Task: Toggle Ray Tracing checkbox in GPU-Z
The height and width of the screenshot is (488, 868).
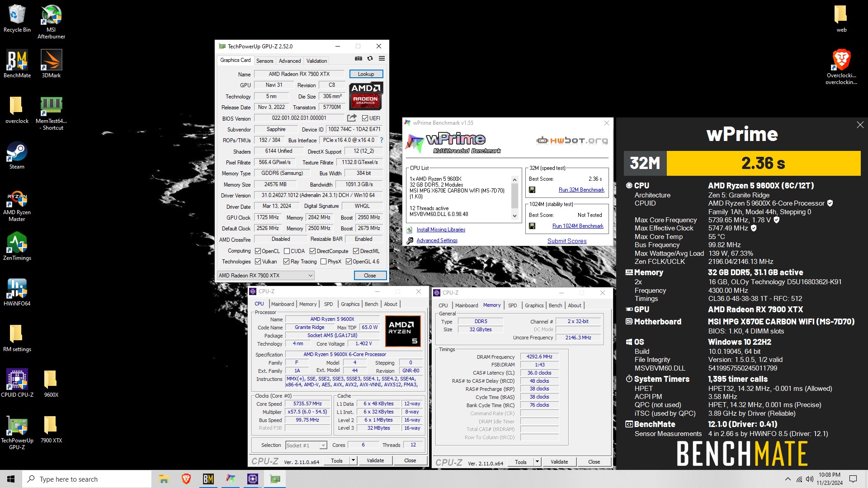Action: click(286, 262)
